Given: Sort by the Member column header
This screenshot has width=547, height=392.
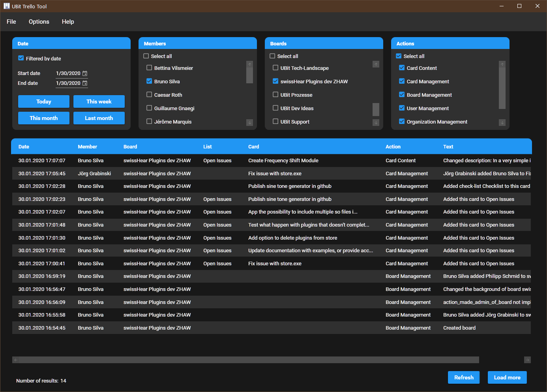Looking at the screenshot, I should [x=87, y=146].
